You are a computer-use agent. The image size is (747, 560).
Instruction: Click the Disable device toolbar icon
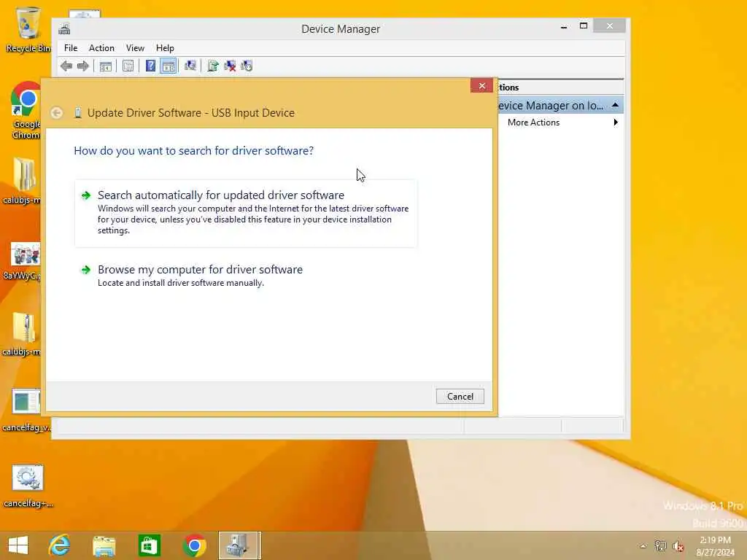pos(247,66)
